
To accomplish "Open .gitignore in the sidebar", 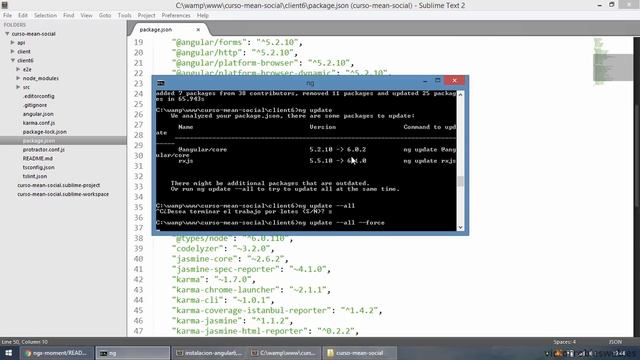I will point(35,105).
